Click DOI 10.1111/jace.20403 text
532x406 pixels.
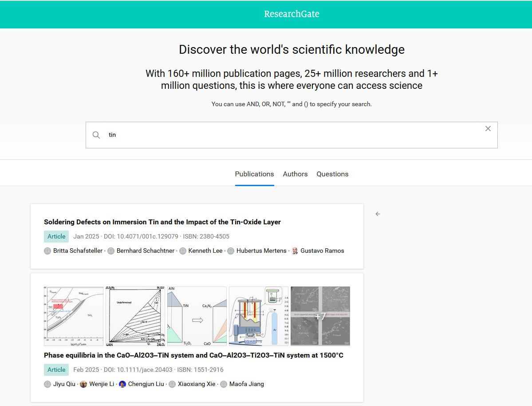point(138,370)
